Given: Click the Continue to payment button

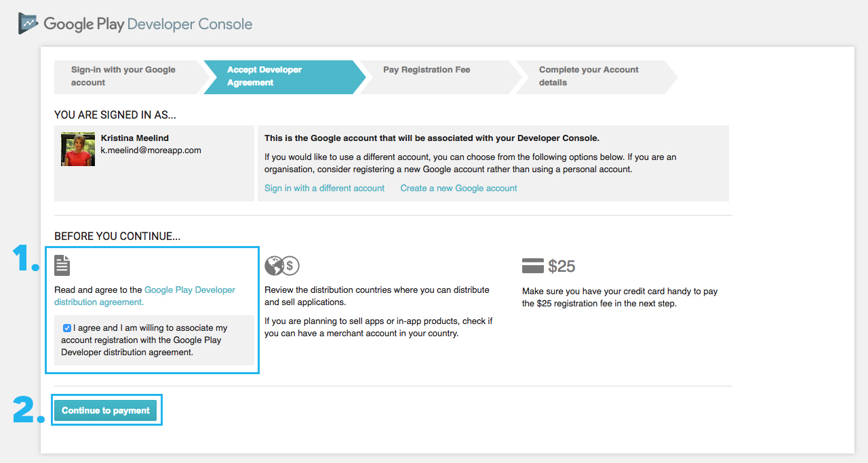Looking at the screenshot, I should [106, 411].
